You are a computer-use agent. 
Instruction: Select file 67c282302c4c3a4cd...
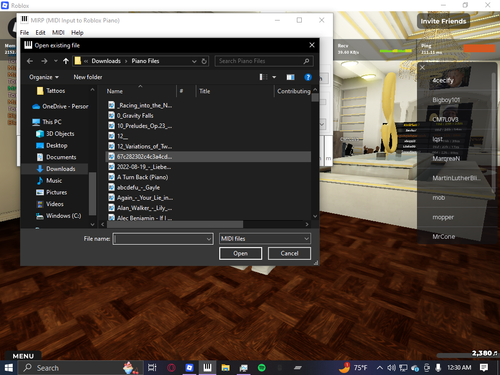coord(208,157)
